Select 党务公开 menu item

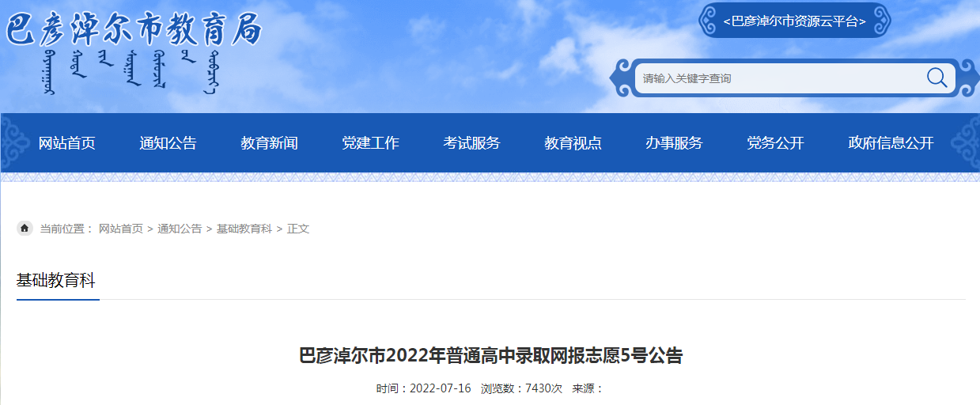(776, 143)
